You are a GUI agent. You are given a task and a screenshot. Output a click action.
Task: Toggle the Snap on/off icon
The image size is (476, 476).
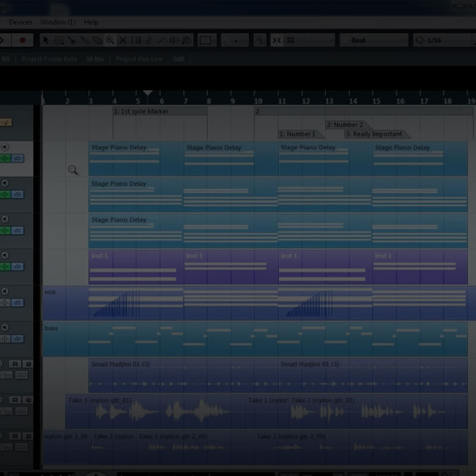(x=277, y=40)
